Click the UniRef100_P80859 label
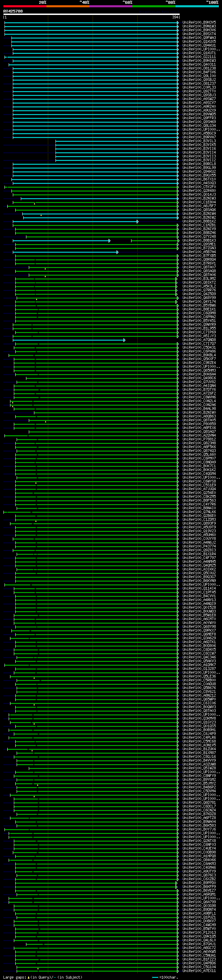 (x=199, y=424)
